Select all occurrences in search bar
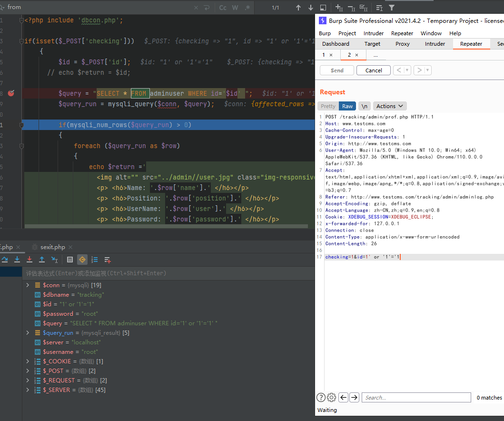The image size is (504, 421). click(364, 8)
